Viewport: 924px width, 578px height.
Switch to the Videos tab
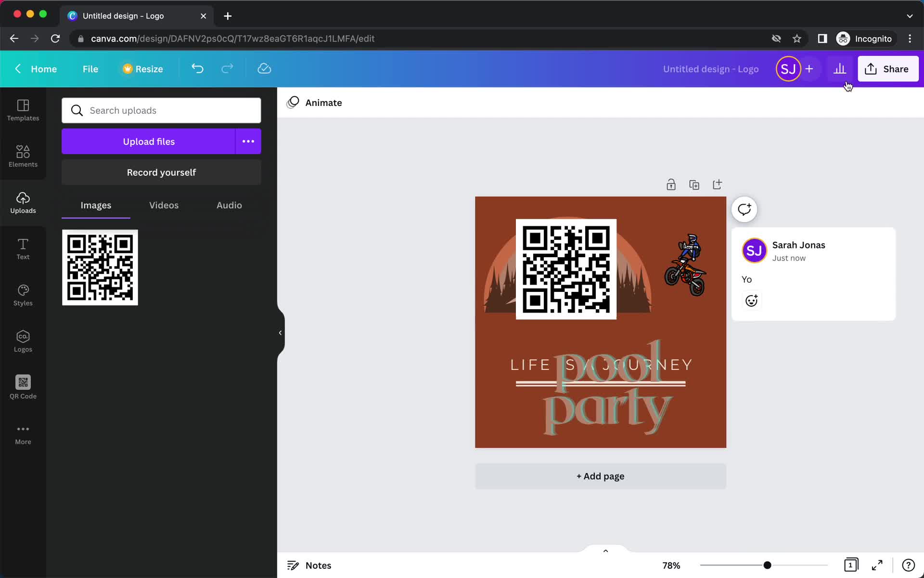(x=164, y=205)
